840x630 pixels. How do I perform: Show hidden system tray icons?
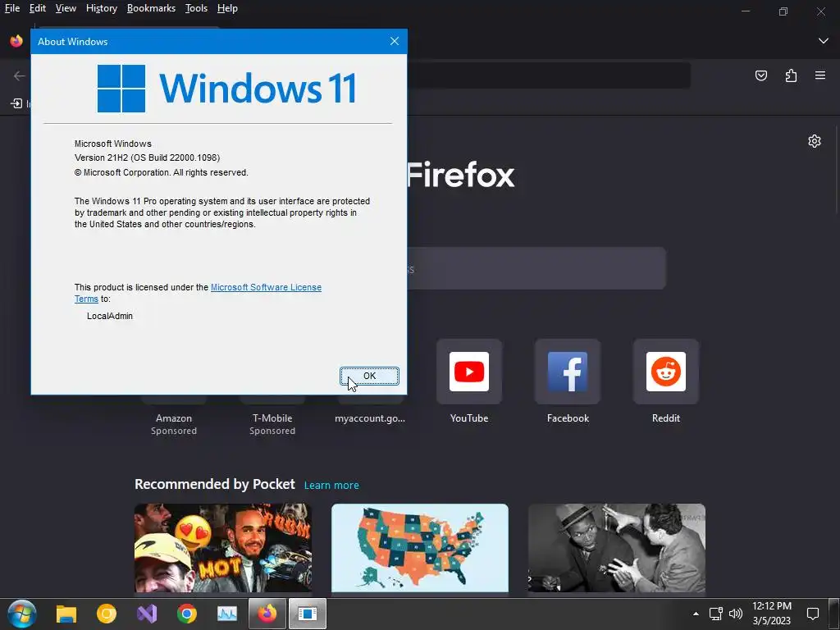(x=696, y=614)
